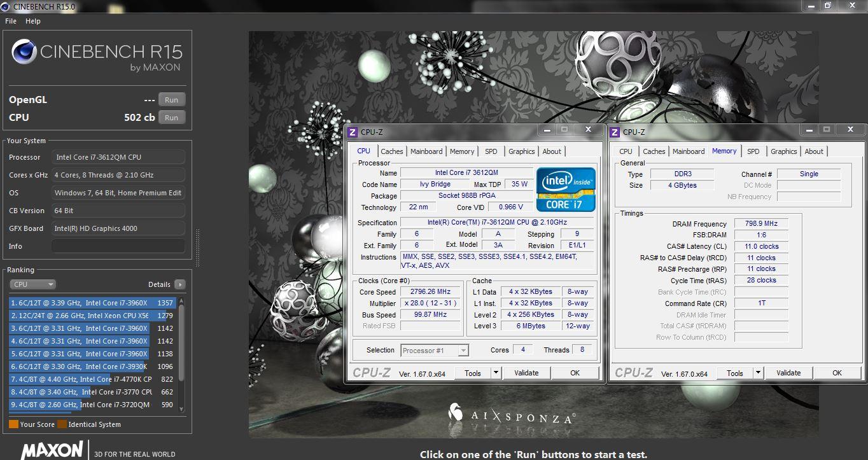Screen dimensions: 868x460
Task: Click the Processor field Intel Core i7-3612QM
Action: pyautogui.click(x=118, y=157)
